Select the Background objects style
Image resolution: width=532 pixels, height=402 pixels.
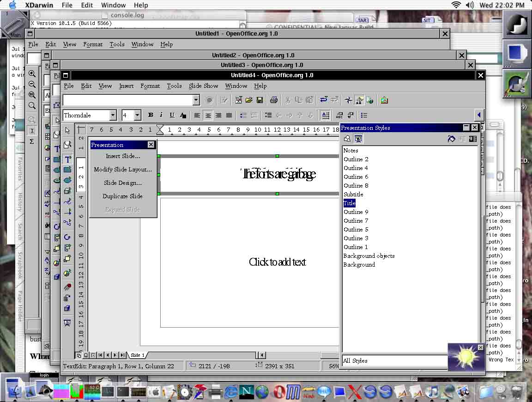tap(369, 256)
